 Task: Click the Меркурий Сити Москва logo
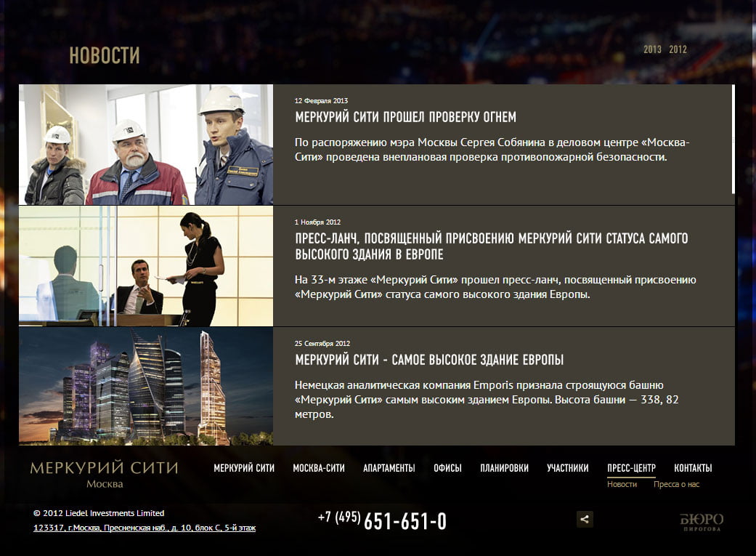click(104, 474)
